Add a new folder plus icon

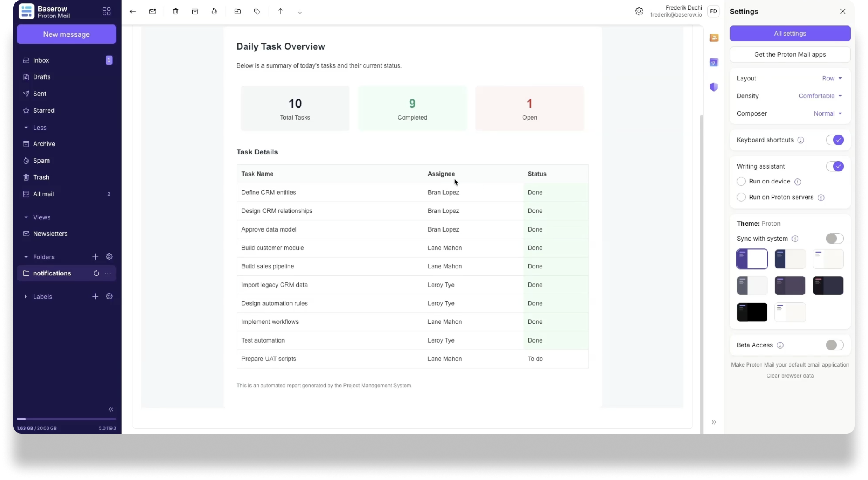(95, 257)
